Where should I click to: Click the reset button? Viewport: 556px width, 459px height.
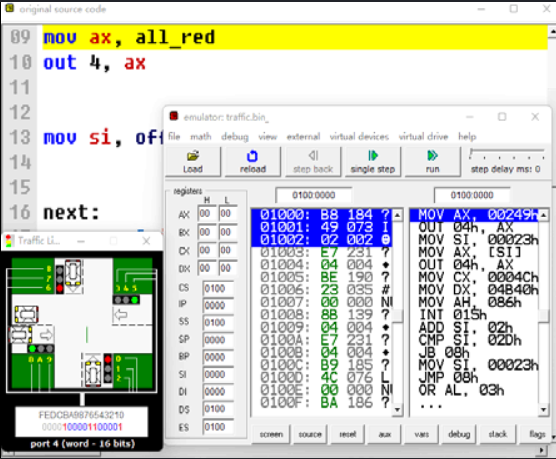[x=348, y=435]
